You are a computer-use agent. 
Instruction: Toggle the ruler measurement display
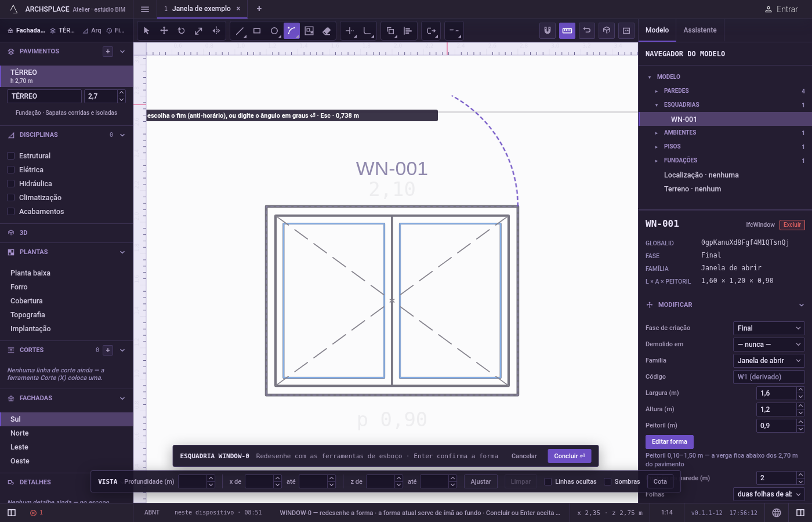(x=567, y=31)
